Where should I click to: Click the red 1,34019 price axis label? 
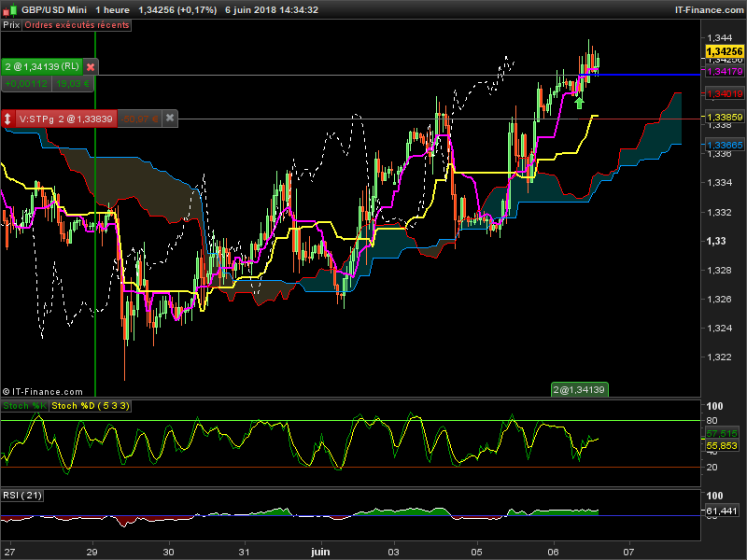click(x=725, y=94)
